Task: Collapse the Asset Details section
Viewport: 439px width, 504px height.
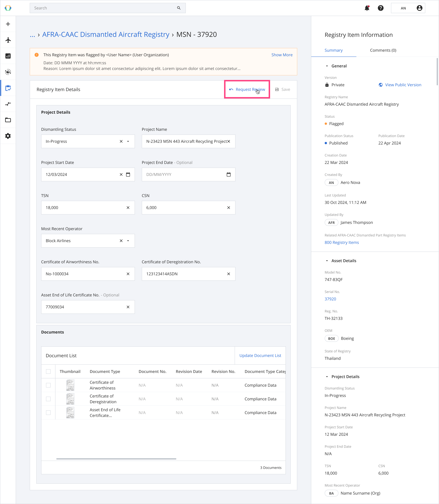Action: pos(327,261)
